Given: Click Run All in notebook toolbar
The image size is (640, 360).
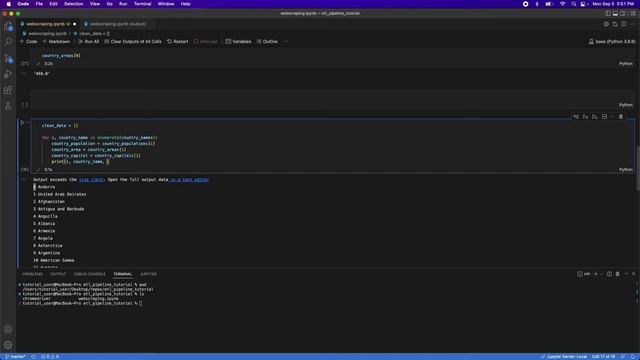Looking at the screenshot, I should (89, 42).
